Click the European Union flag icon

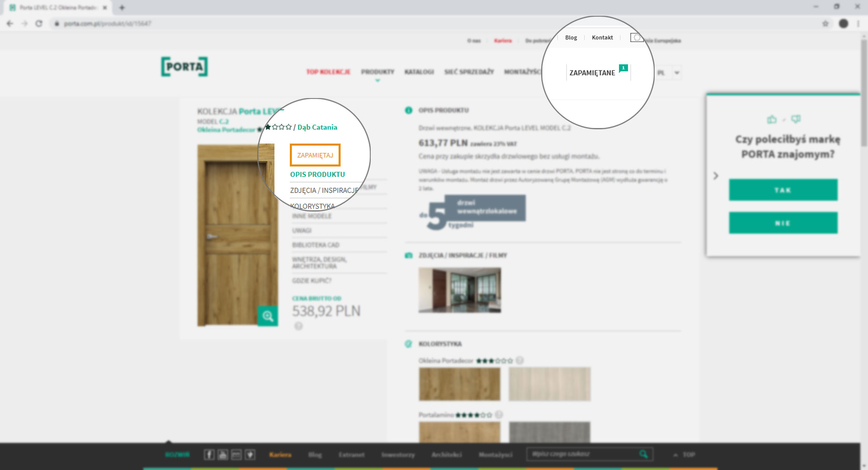pos(637,38)
